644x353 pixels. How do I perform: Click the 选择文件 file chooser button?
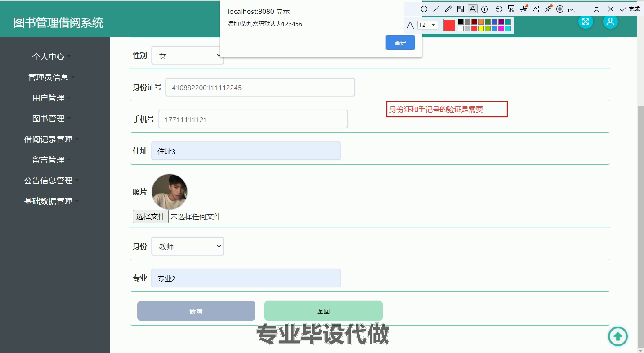click(151, 216)
